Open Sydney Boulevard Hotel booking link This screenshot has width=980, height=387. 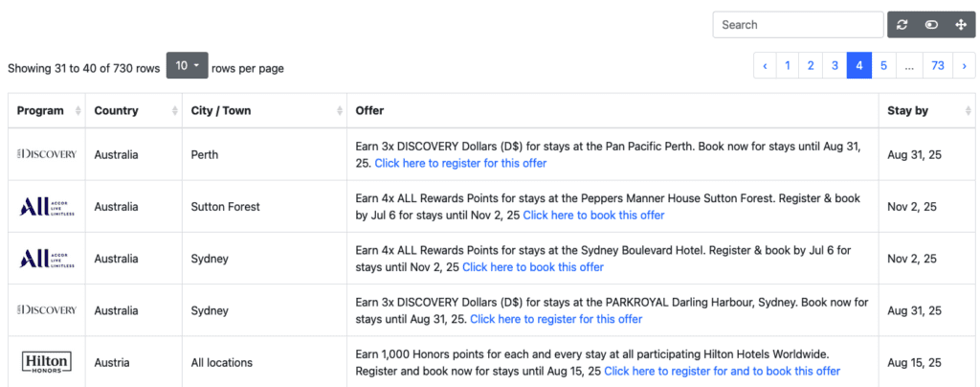(x=533, y=267)
